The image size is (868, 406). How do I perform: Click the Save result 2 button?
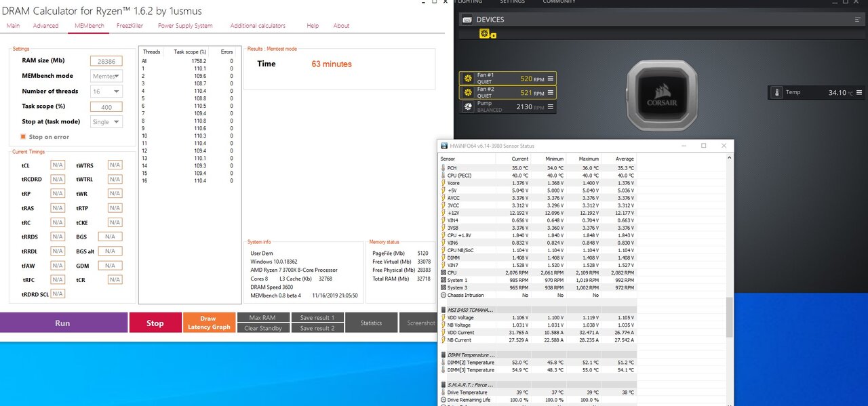coord(317,328)
